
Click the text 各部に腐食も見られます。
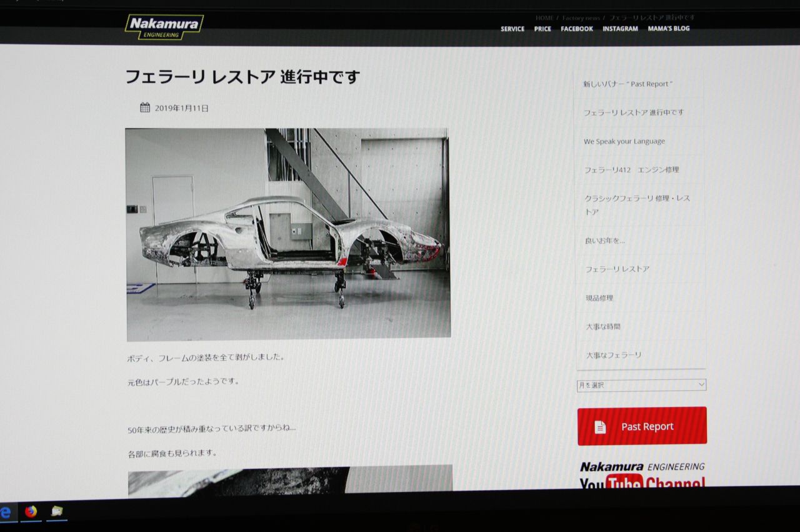172,453
